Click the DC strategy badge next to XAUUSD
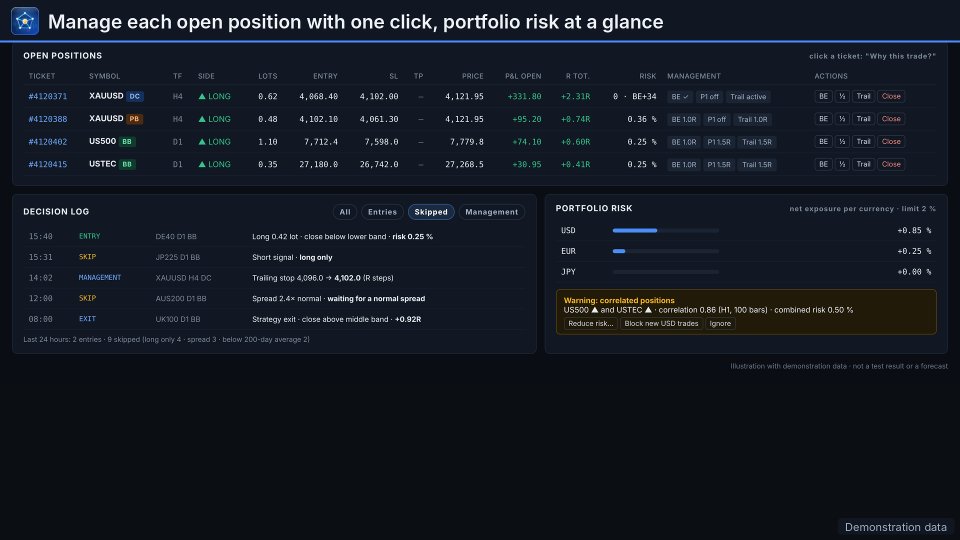 [135, 96]
